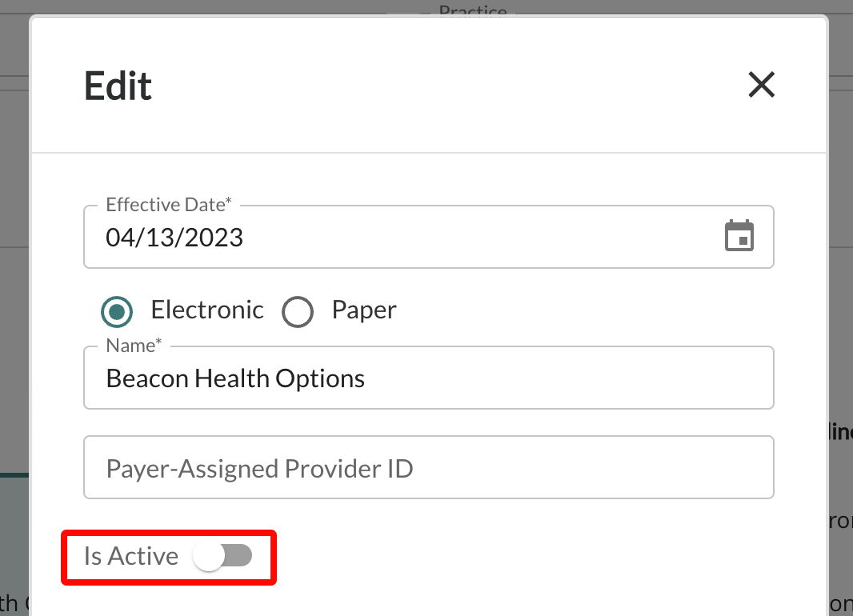Click the Is Active label text

coord(131,556)
